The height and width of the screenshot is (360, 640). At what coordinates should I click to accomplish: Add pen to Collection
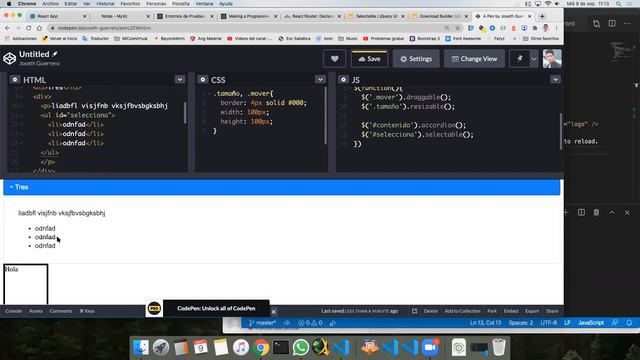[x=462, y=311]
